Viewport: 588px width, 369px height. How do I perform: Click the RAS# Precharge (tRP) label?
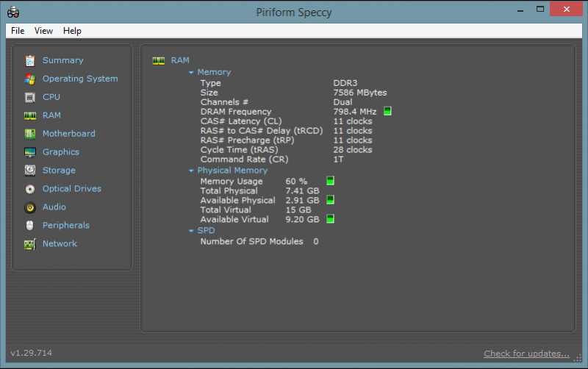(x=247, y=140)
